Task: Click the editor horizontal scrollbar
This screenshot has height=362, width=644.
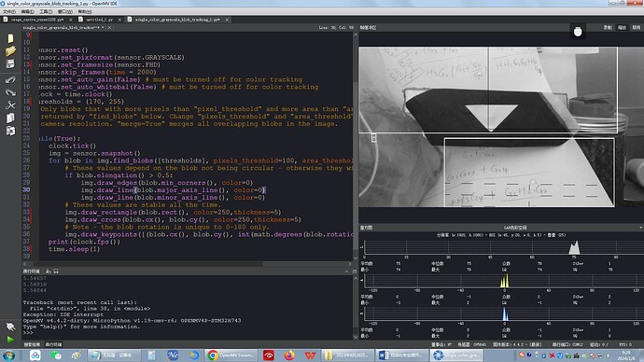Action: (188, 264)
